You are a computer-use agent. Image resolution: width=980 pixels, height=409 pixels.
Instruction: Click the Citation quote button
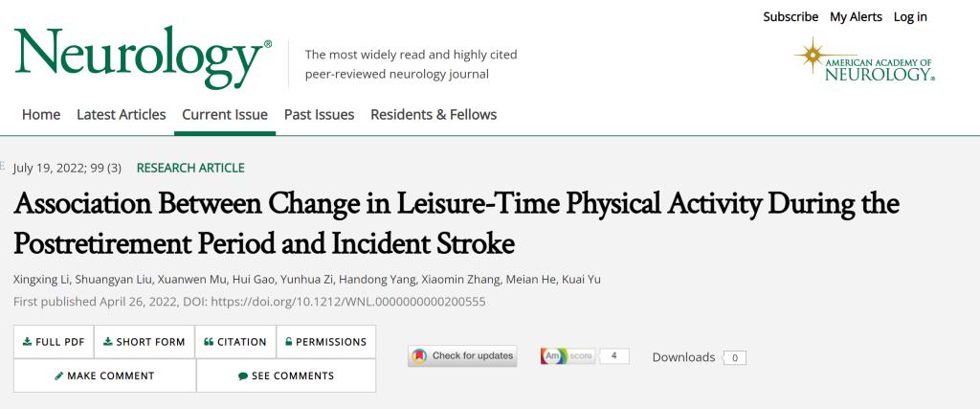(x=235, y=342)
